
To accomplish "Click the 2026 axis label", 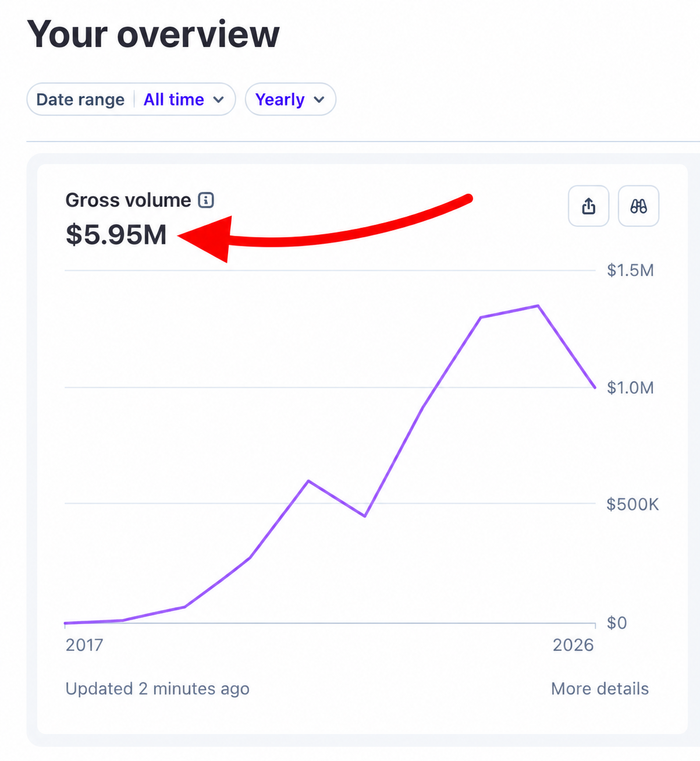I will [x=573, y=645].
